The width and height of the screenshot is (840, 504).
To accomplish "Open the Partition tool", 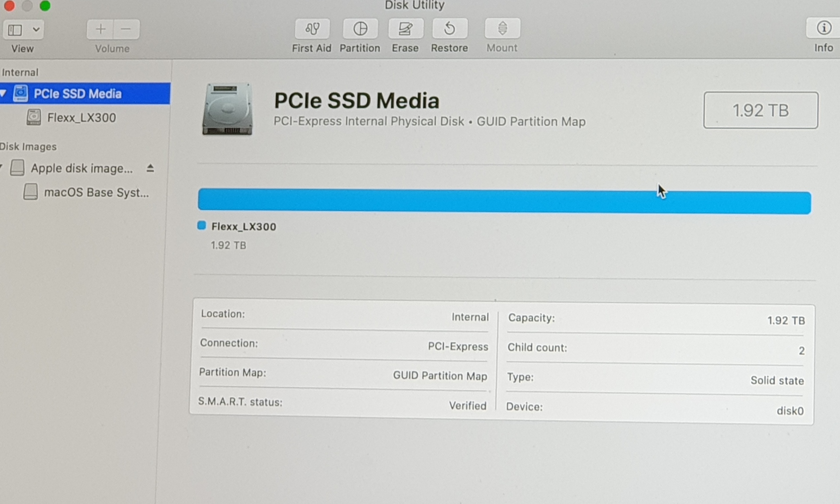I will click(360, 29).
